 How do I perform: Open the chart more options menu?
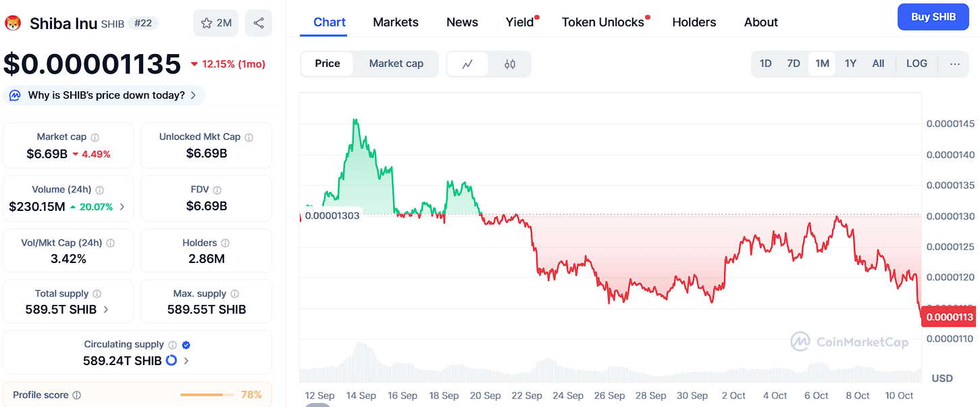pos(955,64)
